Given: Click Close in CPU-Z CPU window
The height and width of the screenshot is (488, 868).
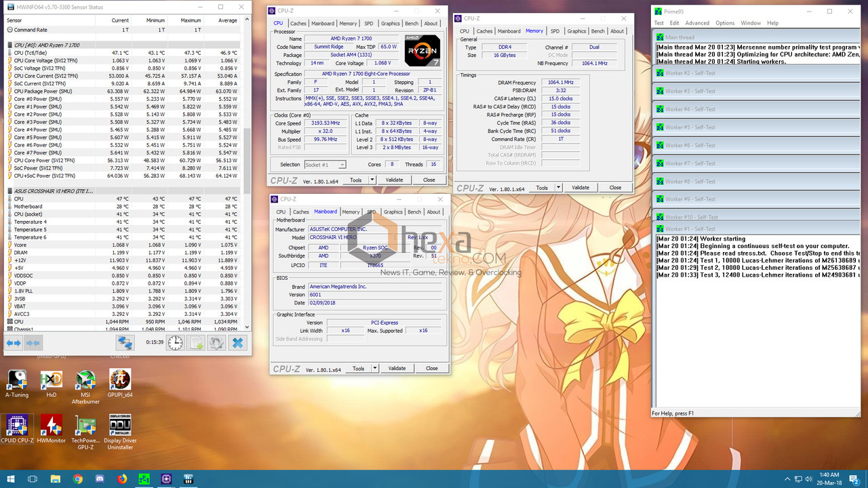Looking at the screenshot, I should click(429, 180).
